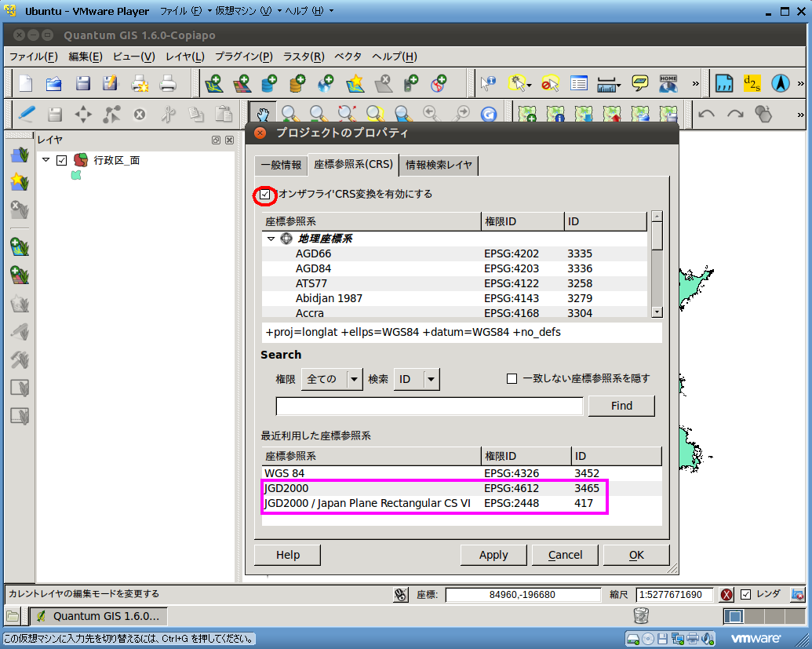The height and width of the screenshot is (649, 812).
Task: Click the Add Raster Layer icon
Action: coord(242,83)
